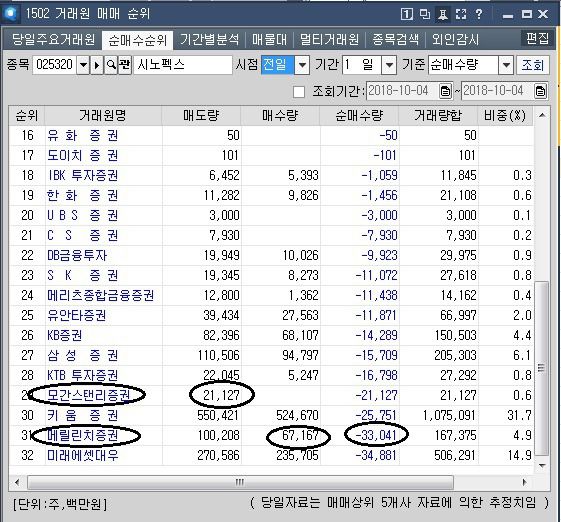Click the vertical scrollbar down arrow

pyautogui.click(x=542, y=465)
